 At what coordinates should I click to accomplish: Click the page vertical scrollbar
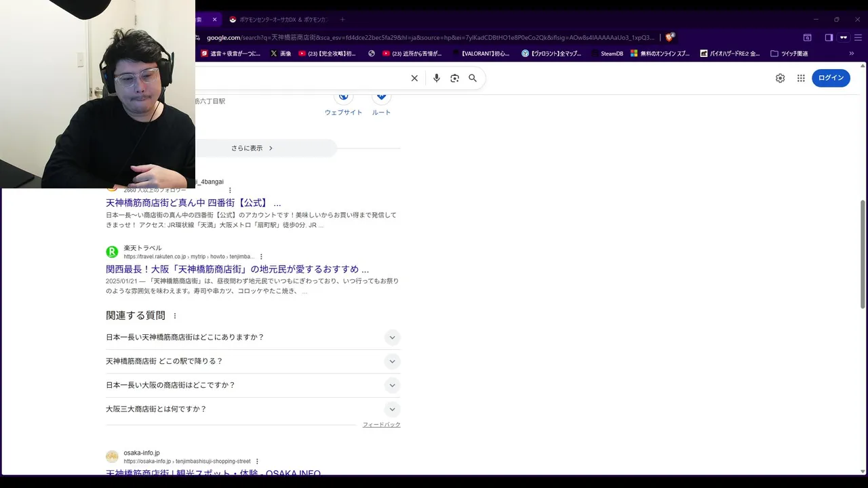coord(863,254)
